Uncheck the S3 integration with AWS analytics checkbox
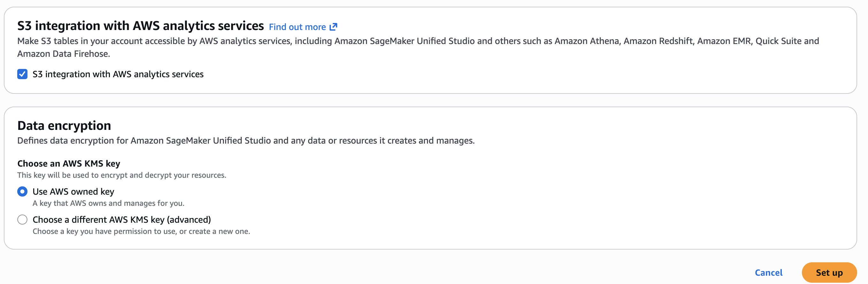This screenshot has height=284, width=868. pyautogui.click(x=22, y=74)
